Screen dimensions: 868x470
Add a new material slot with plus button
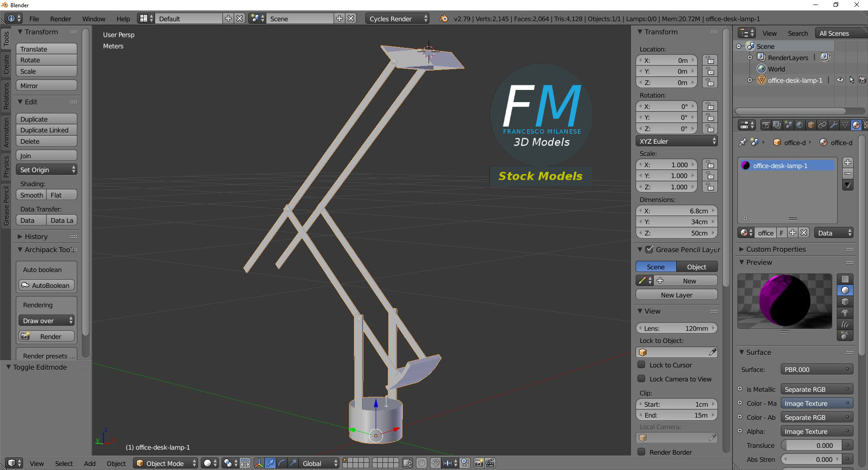[848, 162]
